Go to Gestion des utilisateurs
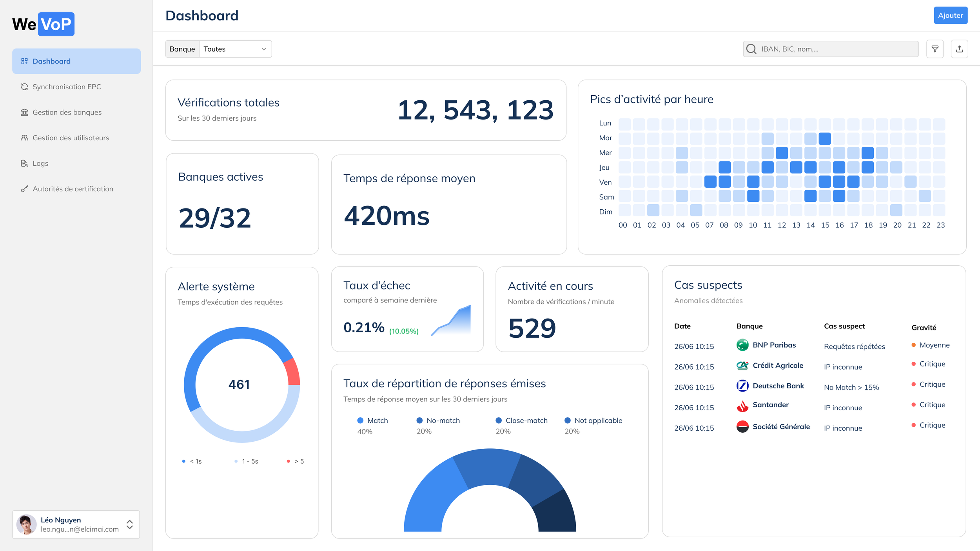 coord(71,138)
